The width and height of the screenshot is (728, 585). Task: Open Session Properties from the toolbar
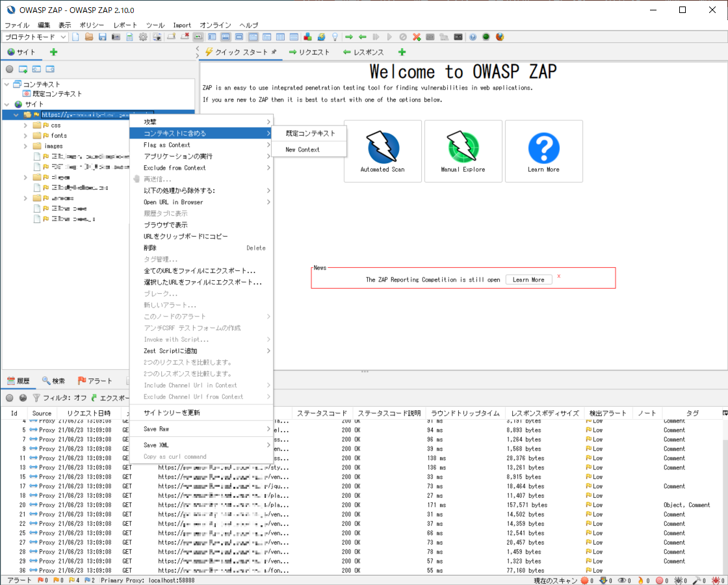(x=129, y=36)
